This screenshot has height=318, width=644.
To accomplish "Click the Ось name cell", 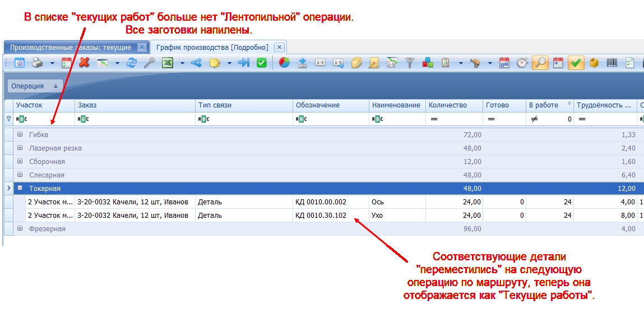I will click(397, 202).
